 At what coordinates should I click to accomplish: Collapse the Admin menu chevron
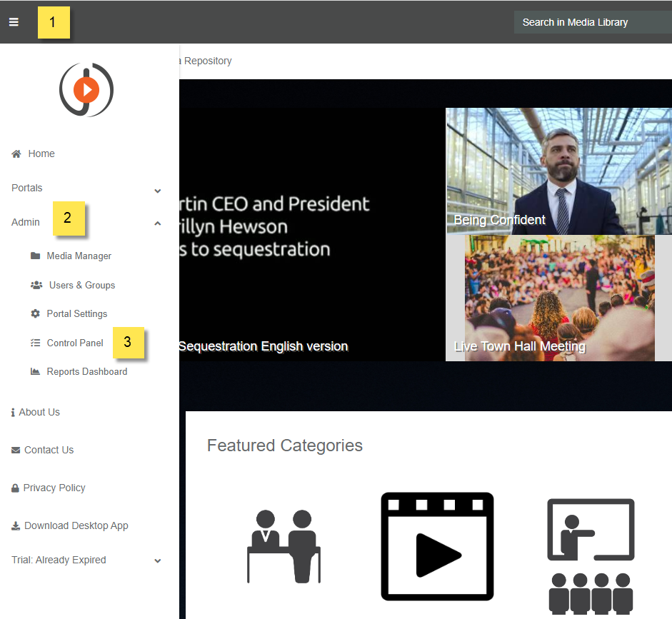point(158,223)
